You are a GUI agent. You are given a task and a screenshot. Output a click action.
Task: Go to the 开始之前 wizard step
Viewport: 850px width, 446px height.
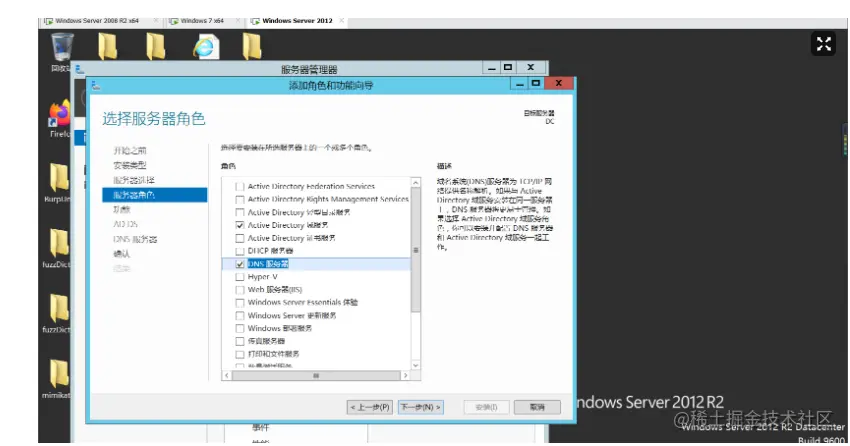pyautogui.click(x=130, y=151)
